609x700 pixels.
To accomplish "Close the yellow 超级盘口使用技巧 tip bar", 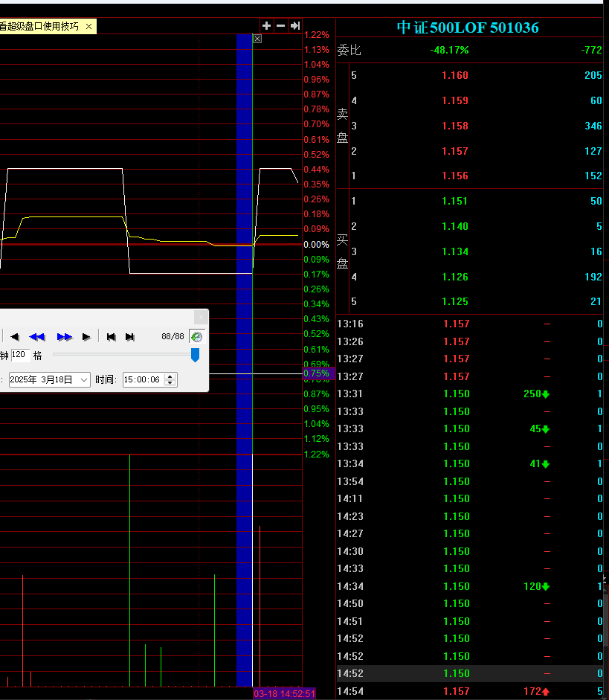I will (x=89, y=27).
